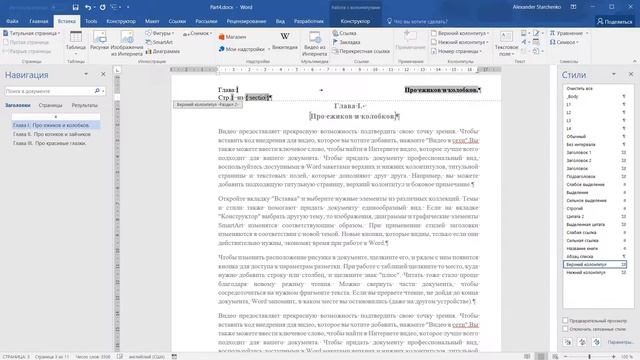This screenshot has height=360, width=640.
Task: Open the Макет ribbon tab
Action: pyautogui.click(x=152, y=21)
